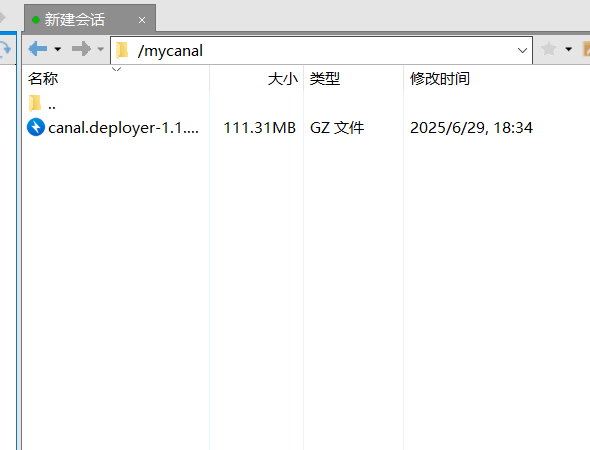Open the forward history dropdown arrow
The width and height of the screenshot is (590, 450).
(x=100, y=49)
